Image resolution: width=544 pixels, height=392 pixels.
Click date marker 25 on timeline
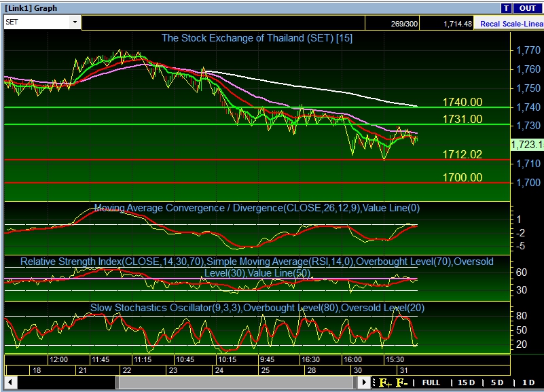pos(266,370)
